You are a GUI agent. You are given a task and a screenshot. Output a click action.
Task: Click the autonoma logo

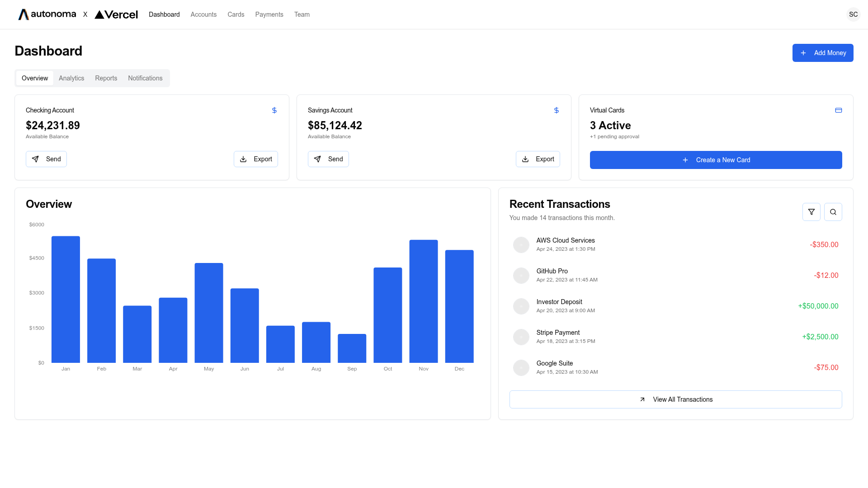pyautogui.click(x=47, y=14)
